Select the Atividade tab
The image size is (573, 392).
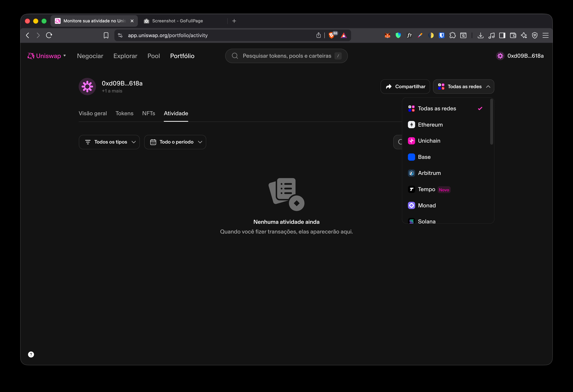point(176,113)
